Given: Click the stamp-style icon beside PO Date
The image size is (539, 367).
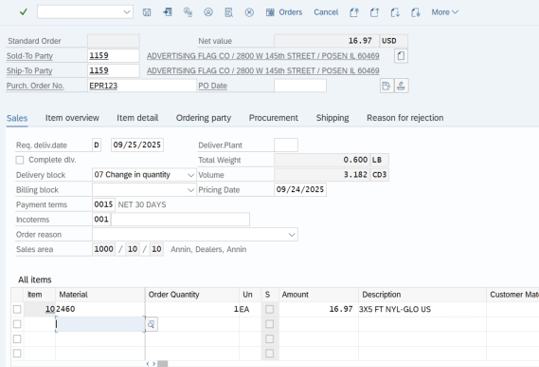Looking at the screenshot, I should tap(401, 86).
